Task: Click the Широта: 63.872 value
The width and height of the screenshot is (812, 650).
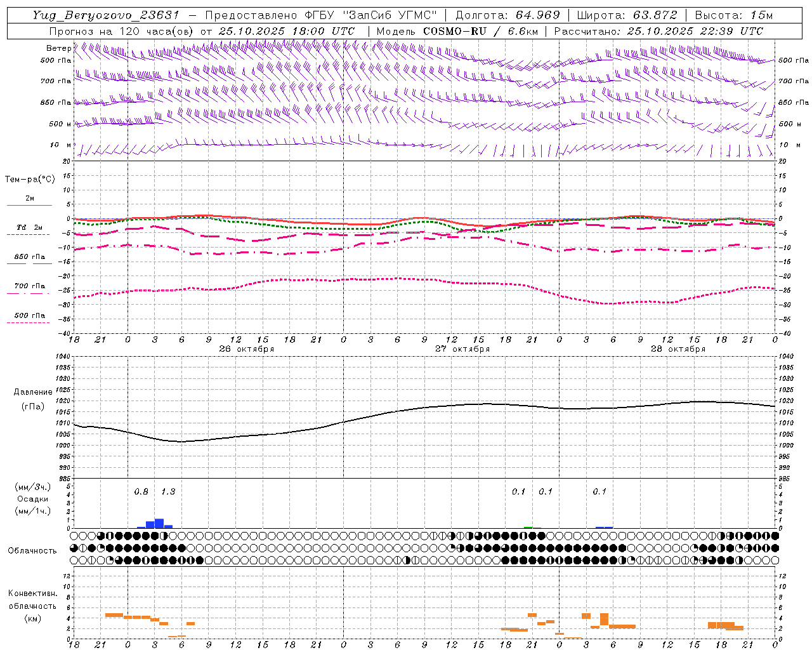Action: pyautogui.click(x=627, y=15)
